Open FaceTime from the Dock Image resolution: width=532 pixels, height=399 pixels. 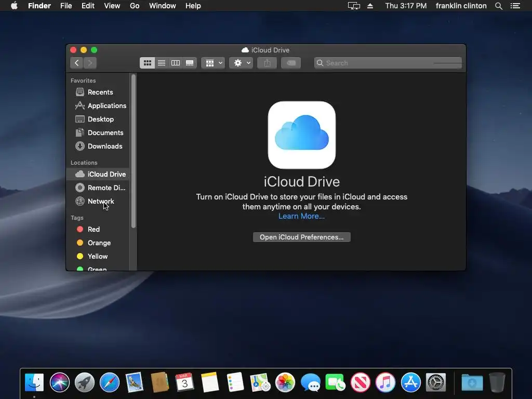[x=335, y=382]
